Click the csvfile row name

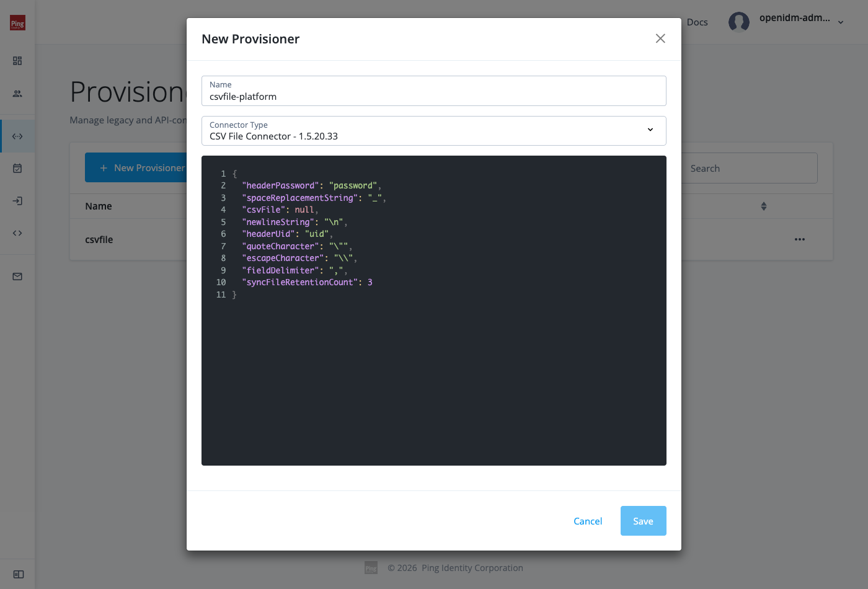click(x=99, y=239)
